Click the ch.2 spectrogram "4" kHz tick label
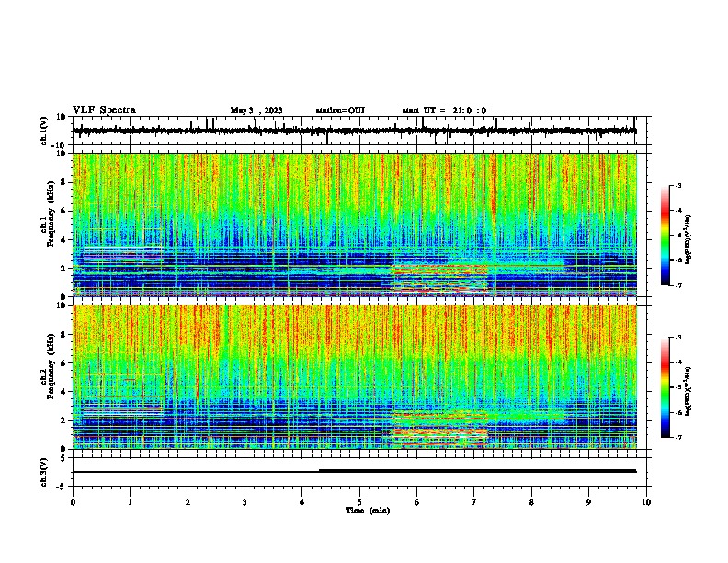Screen dimensions: 728x563 pos(63,392)
